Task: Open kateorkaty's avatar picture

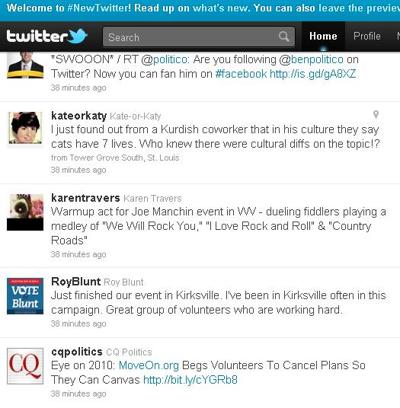Action: tap(25, 128)
